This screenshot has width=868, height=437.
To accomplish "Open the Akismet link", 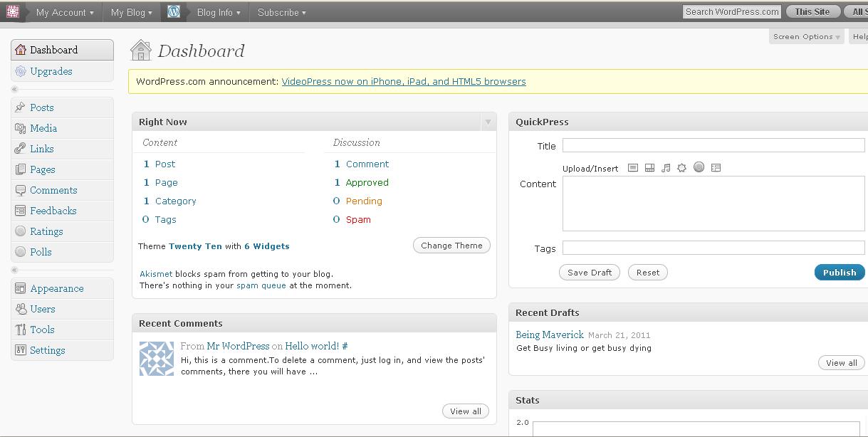I will click(156, 274).
